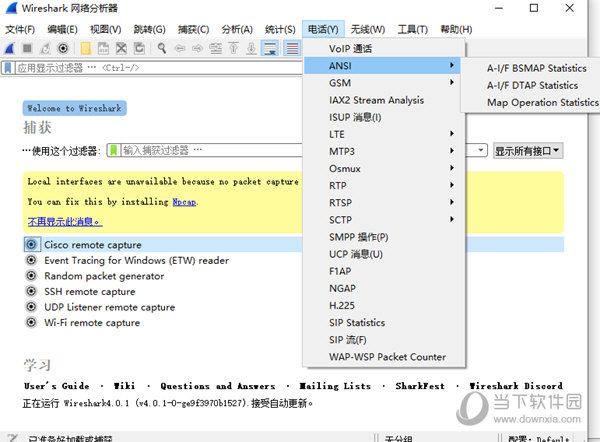The width and height of the screenshot is (600, 442).
Task: Expand the MTP3 submenu
Action: 384,151
